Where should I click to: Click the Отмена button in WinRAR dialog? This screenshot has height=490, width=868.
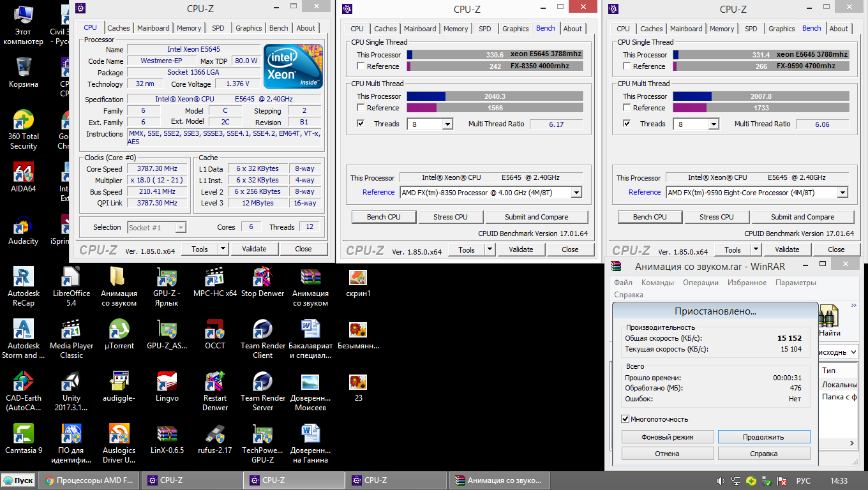point(668,454)
